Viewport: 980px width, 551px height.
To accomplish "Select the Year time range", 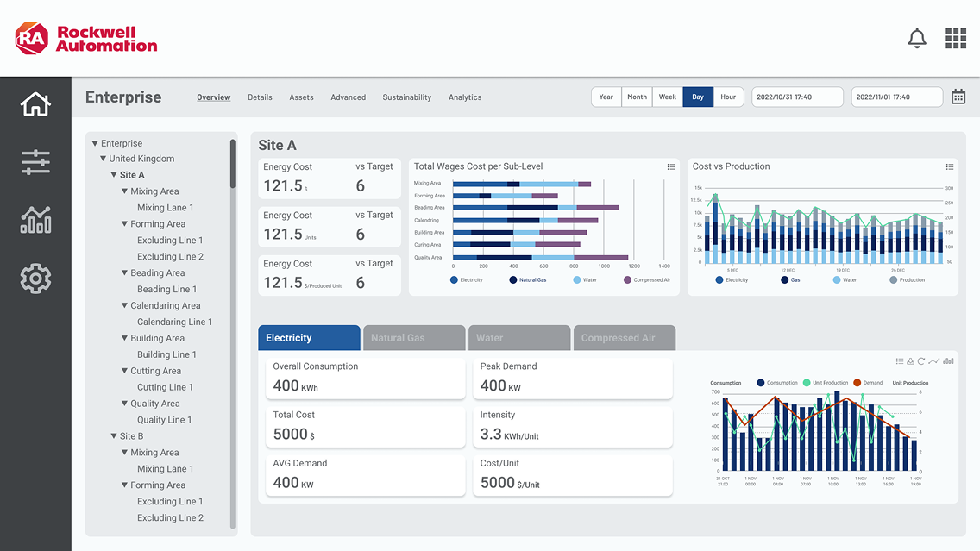I will coord(606,97).
